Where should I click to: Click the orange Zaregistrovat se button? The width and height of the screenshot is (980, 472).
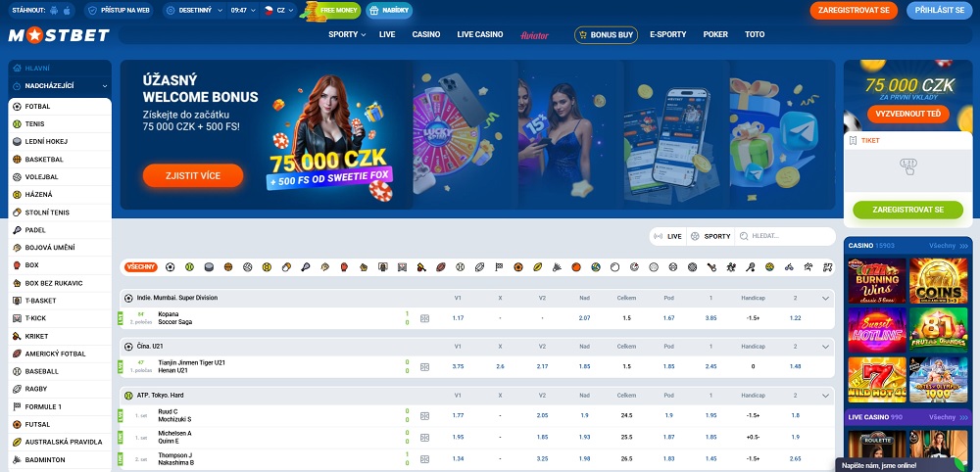pos(853,11)
